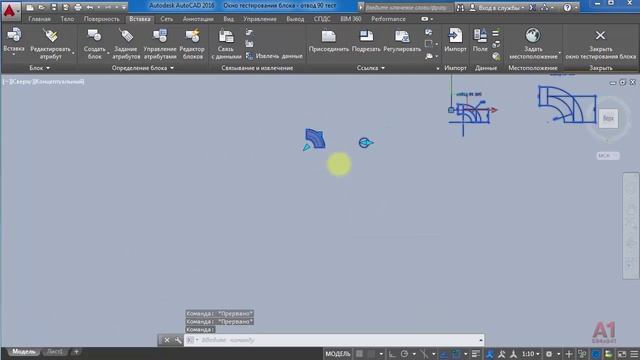Switch to Тело ribbon tab
Viewport: 640px width, 360px height.
click(x=67, y=19)
